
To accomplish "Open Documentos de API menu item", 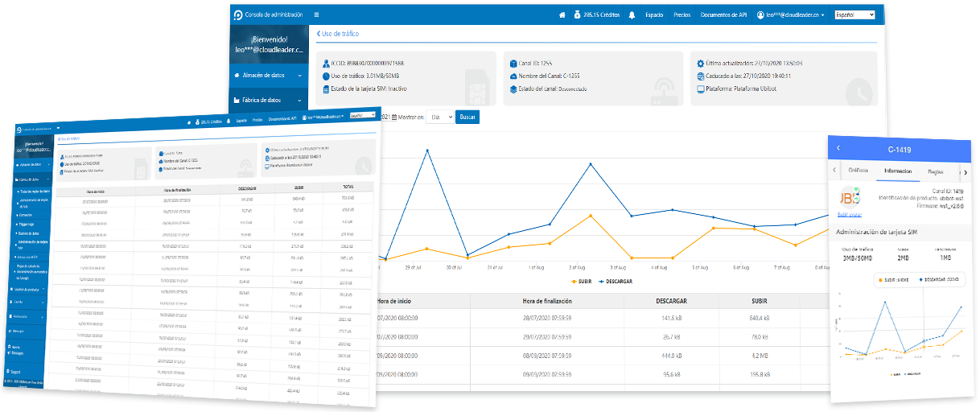I will pyautogui.click(x=724, y=14).
